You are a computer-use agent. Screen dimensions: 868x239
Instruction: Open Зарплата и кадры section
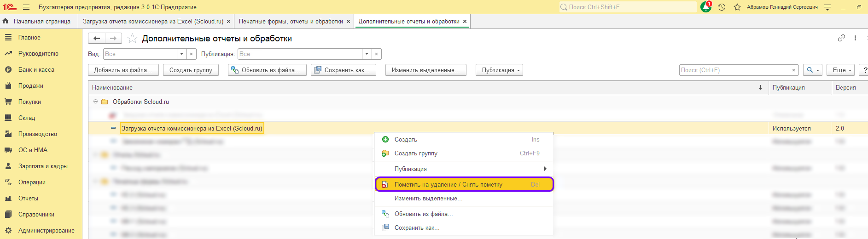click(41, 166)
